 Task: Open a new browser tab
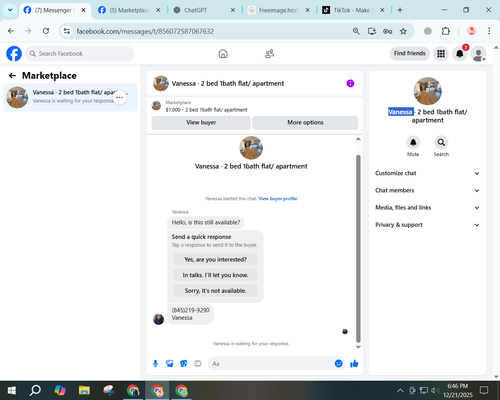(x=400, y=10)
